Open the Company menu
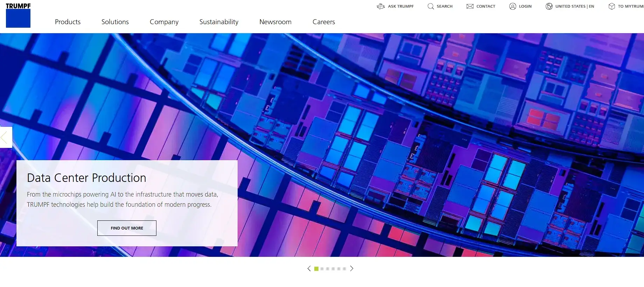Screen dimensions: 644x287 pyautogui.click(x=164, y=22)
